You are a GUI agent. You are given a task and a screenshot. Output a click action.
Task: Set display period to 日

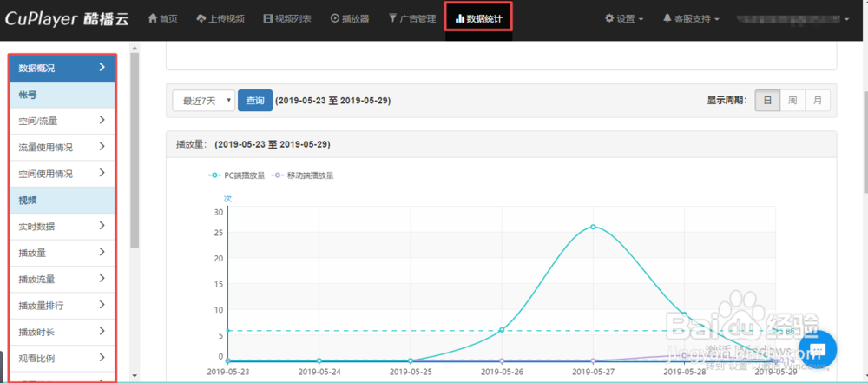[767, 101]
